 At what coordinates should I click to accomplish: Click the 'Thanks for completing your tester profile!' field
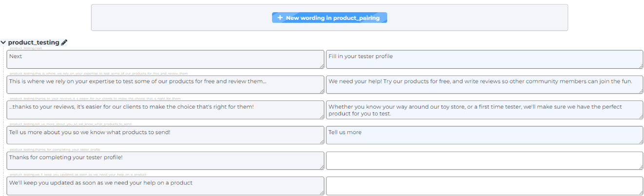tap(165, 160)
